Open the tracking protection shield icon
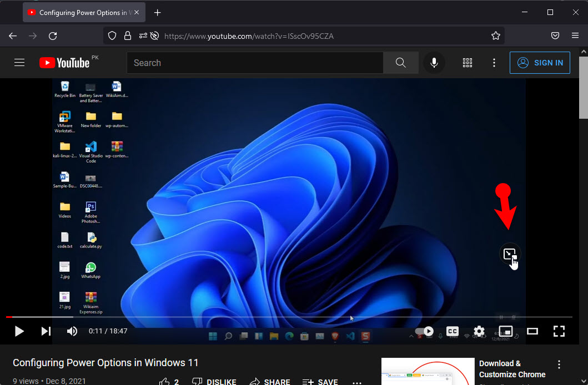The image size is (588, 385). click(112, 36)
